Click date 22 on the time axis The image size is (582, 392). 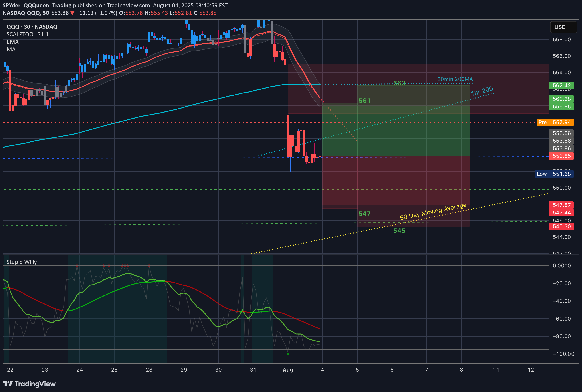[x=10, y=370]
